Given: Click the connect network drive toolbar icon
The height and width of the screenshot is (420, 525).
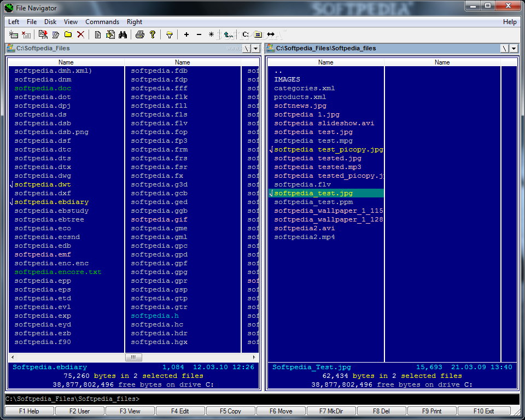Looking at the screenshot, I should 13,34.
